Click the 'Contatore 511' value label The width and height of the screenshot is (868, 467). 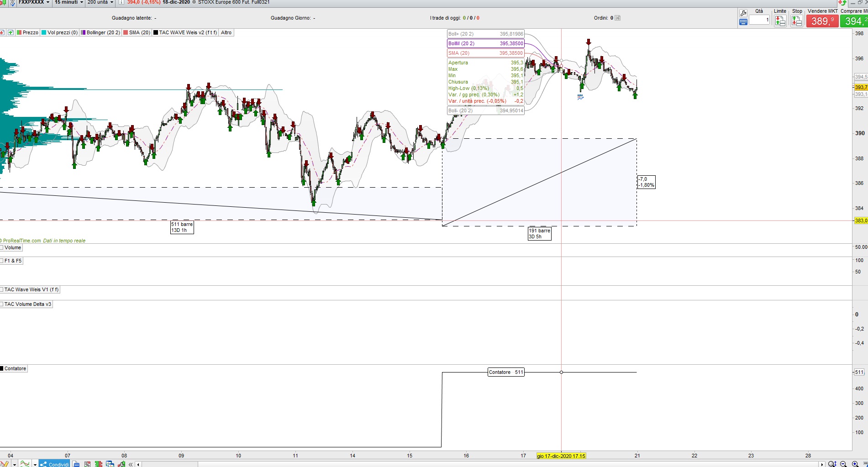tap(506, 372)
